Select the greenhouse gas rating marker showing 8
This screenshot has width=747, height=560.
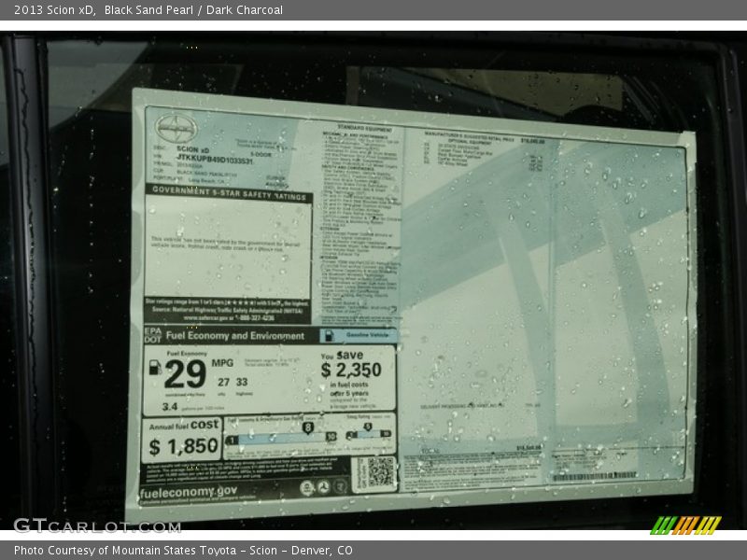click(x=308, y=427)
